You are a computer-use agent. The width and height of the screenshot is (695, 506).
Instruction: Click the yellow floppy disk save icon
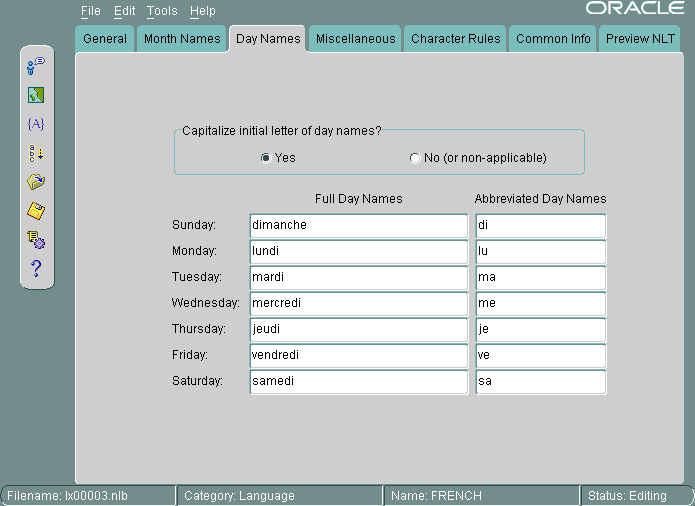[x=36, y=211]
